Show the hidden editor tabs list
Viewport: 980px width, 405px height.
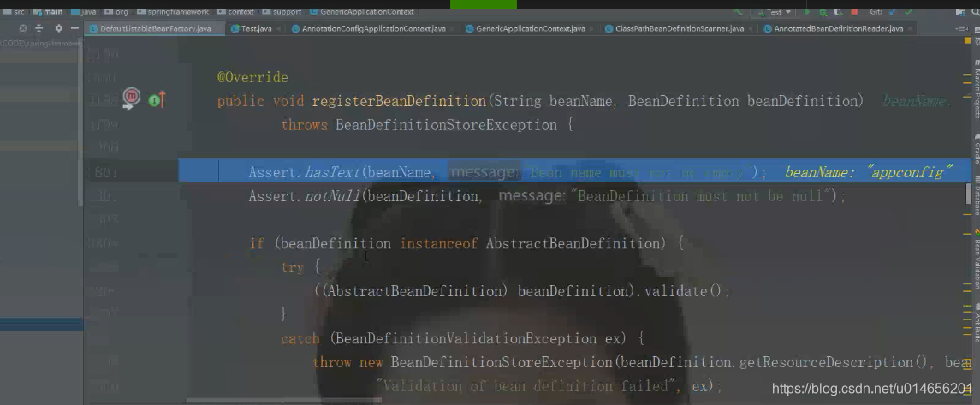click(963, 29)
